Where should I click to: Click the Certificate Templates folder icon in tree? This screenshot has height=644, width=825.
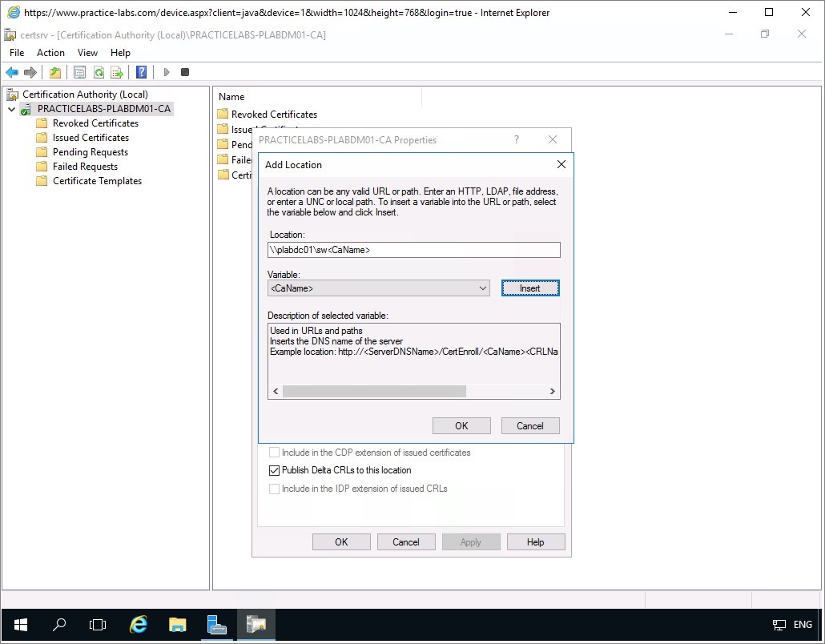[42, 181]
